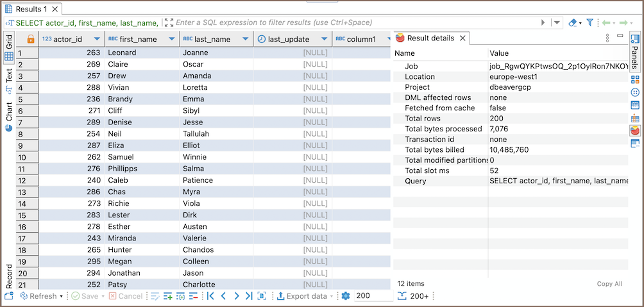The image size is (644, 307).
Task: Toggle Record view mode
Action: click(9, 276)
